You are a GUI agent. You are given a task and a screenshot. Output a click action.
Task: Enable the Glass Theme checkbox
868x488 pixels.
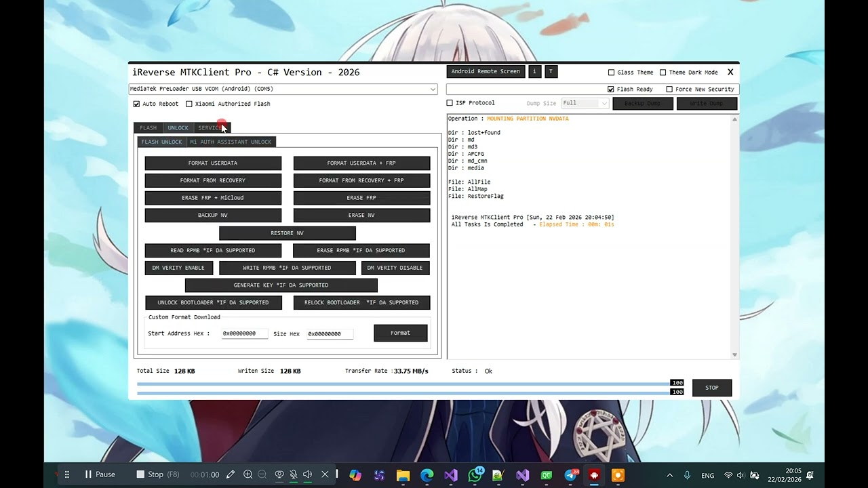[x=611, y=73]
